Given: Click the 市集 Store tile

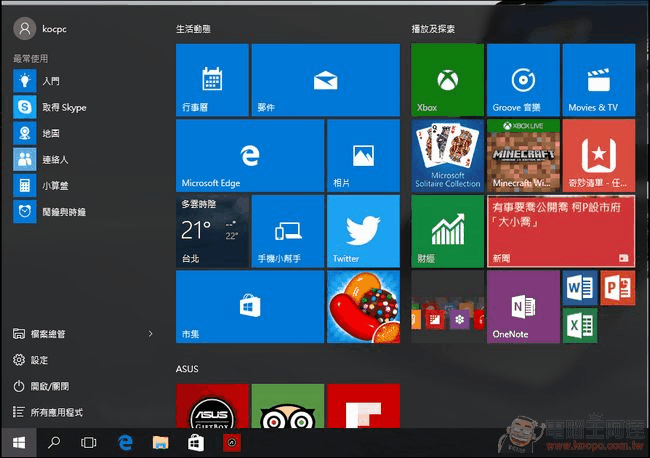Looking at the screenshot, I should pos(249,306).
